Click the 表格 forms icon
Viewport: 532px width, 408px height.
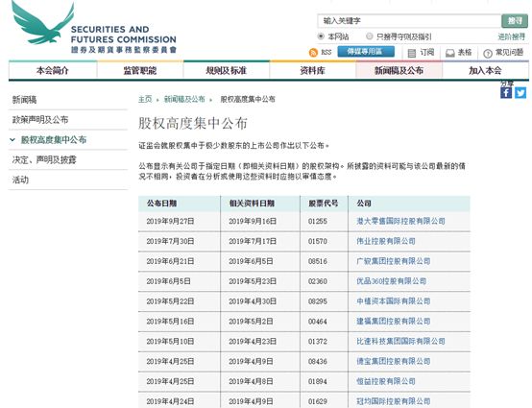[449, 53]
